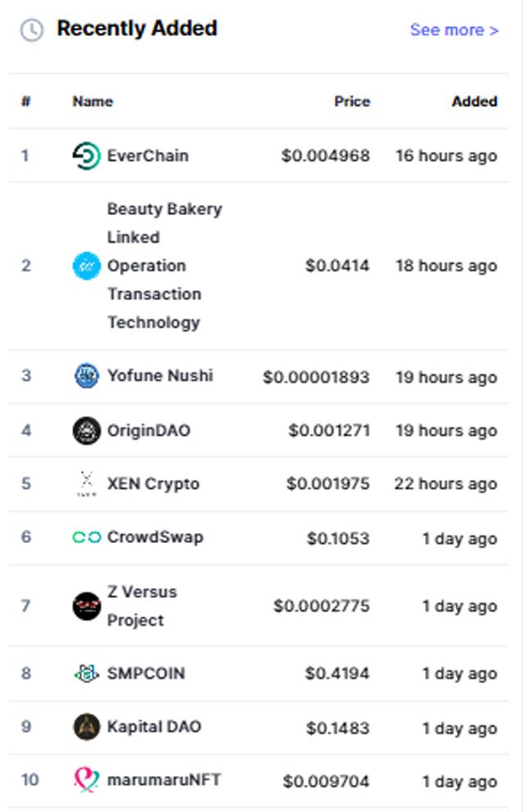Click the Kapital DAO logo icon
Image resolution: width=525 pixels, height=812 pixels.
(86, 727)
